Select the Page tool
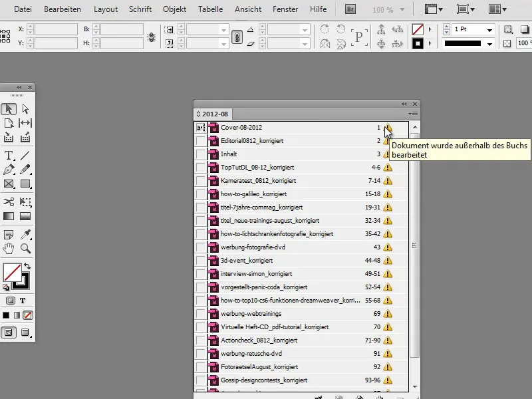The width and height of the screenshot is (532, 399). pos(9,123)
